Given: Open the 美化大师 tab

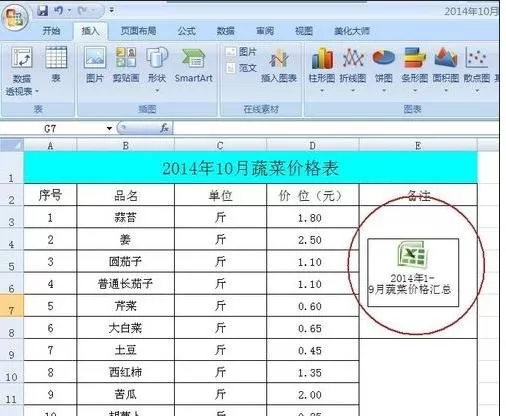Looking at the screenshot, I should click(x=352, y=31).
